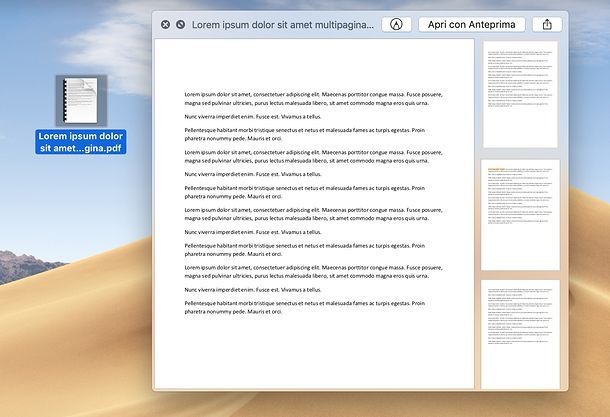Close the Quick Look preview window
Screen dimensions: 610x417
click(x=165, y=25)
